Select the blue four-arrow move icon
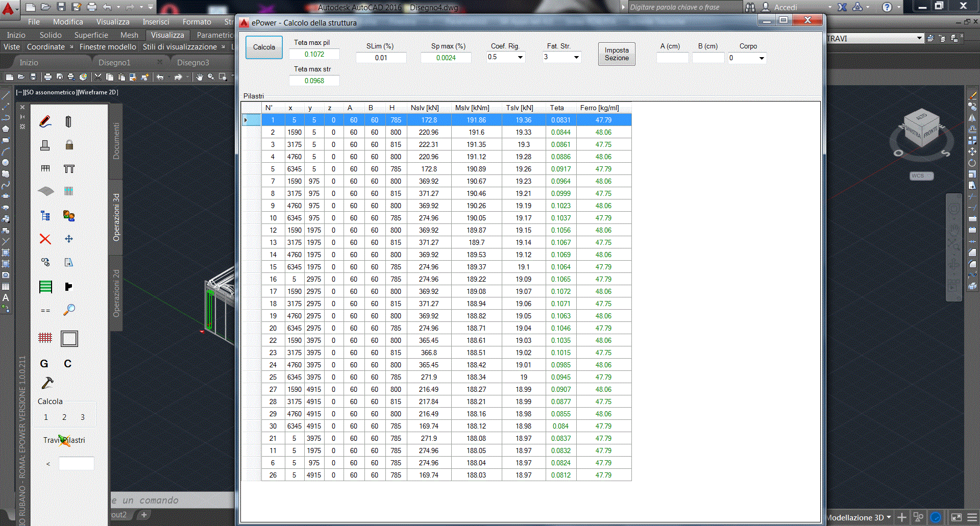This screenshot has width=980, height=526. pyautogui.click(x=69, y=239)
